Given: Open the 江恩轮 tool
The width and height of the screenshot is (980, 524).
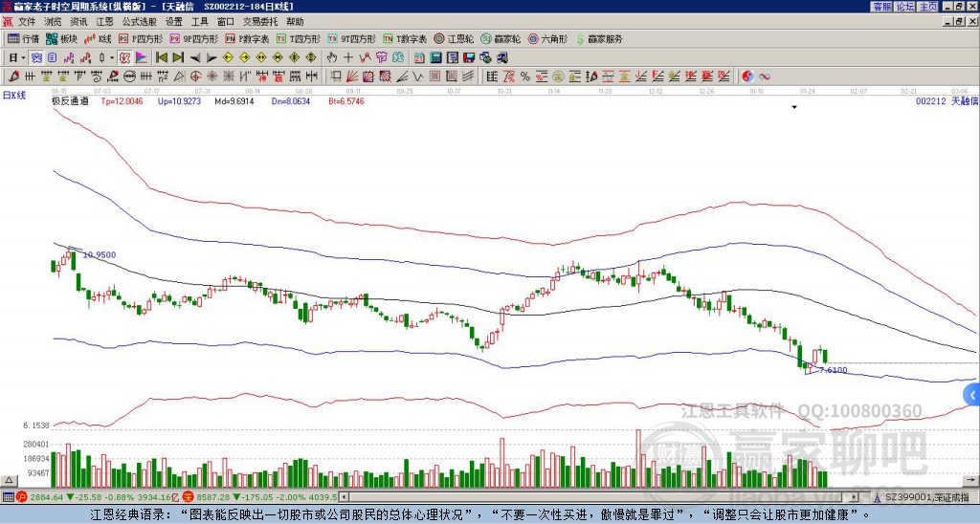Looking at the screenshot, I should [x=454, y=38].
